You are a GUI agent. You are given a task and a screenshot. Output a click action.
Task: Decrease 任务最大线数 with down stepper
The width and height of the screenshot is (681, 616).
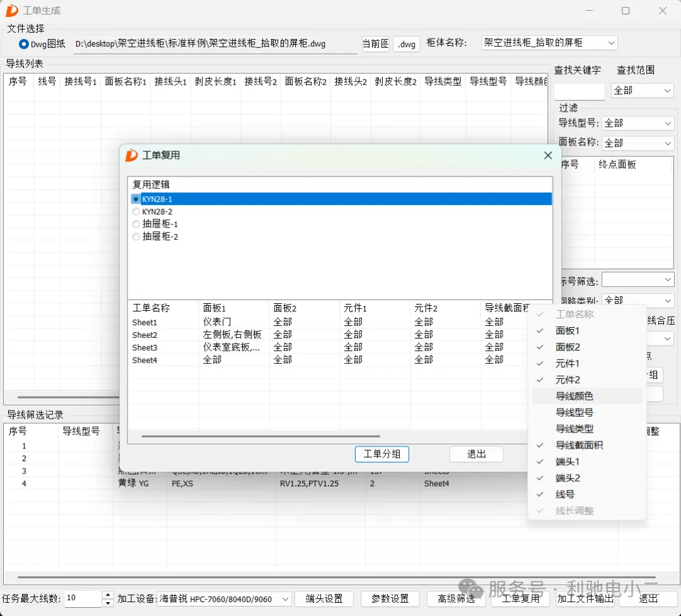pyautogui.click(x=108, y=603)
